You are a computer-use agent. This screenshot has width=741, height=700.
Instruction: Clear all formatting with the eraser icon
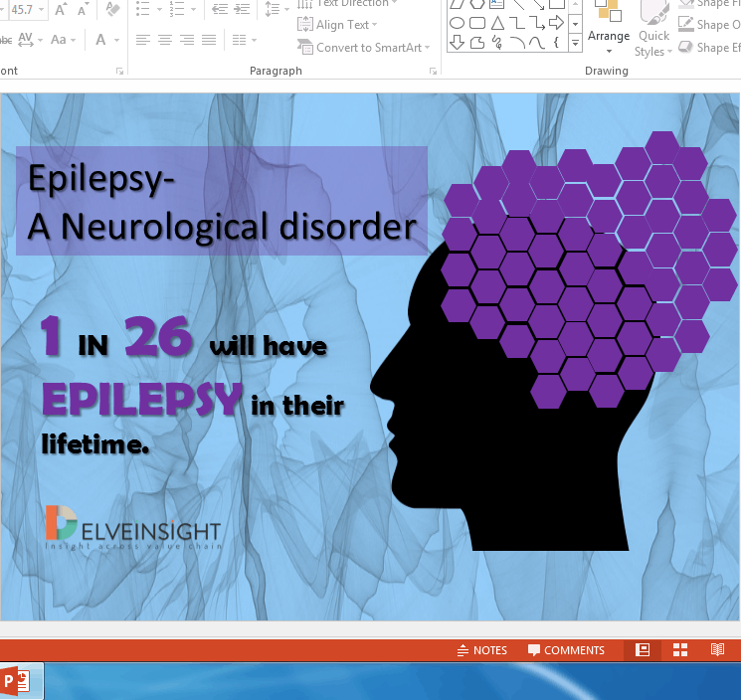(x=112, y=10)
